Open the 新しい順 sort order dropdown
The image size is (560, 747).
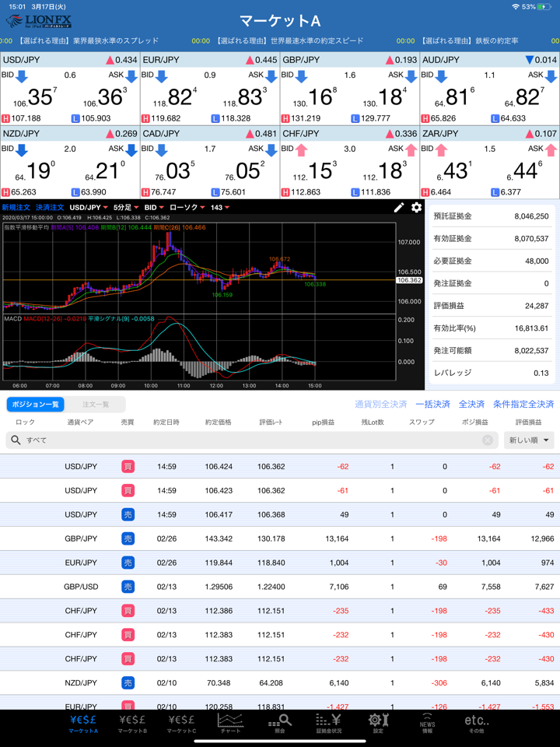coord(530,440)
